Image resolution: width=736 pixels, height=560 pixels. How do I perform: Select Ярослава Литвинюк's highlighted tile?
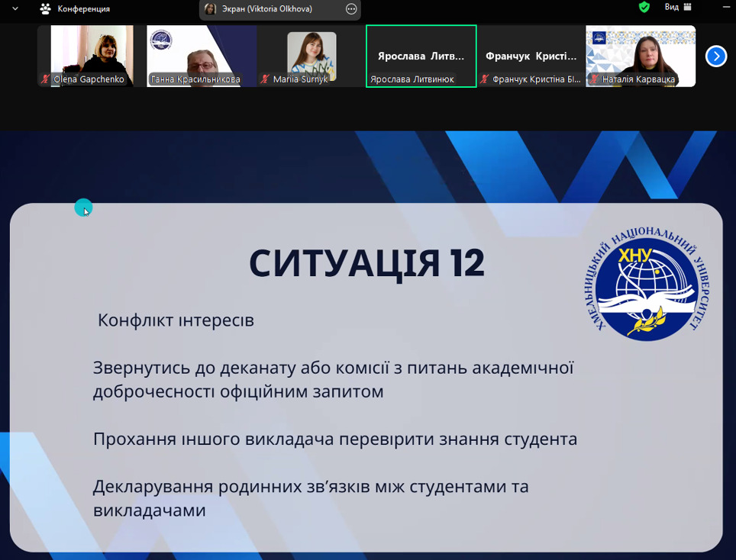421,56
